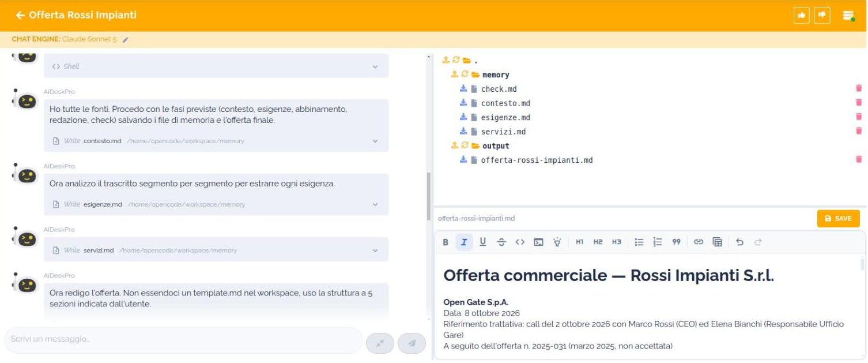The height and width of the screenshot is (363, 868).
Task: Click the 'Data: 8 ottobre 2026' line
Action: (481, 313)
